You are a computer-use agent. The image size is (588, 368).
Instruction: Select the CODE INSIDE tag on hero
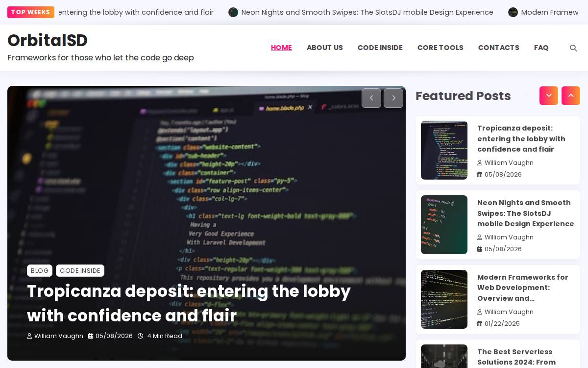(80, 270)
